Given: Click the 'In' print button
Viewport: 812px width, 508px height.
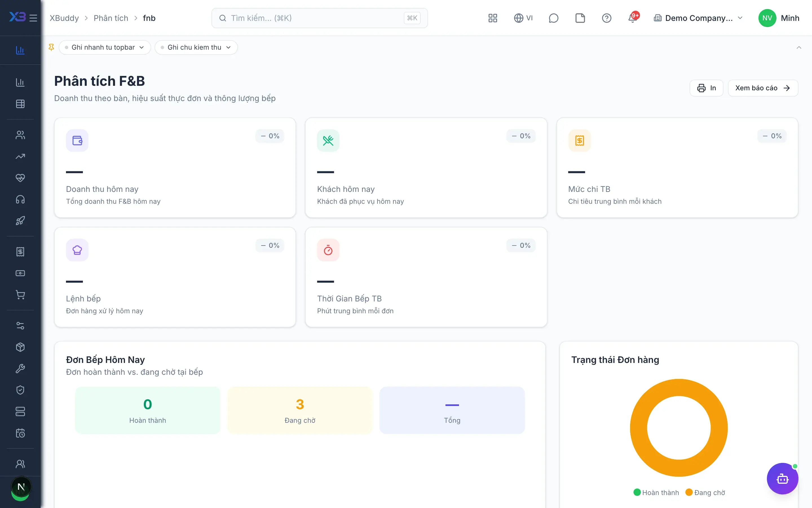Looking at the screenshot, I should 706,88.
